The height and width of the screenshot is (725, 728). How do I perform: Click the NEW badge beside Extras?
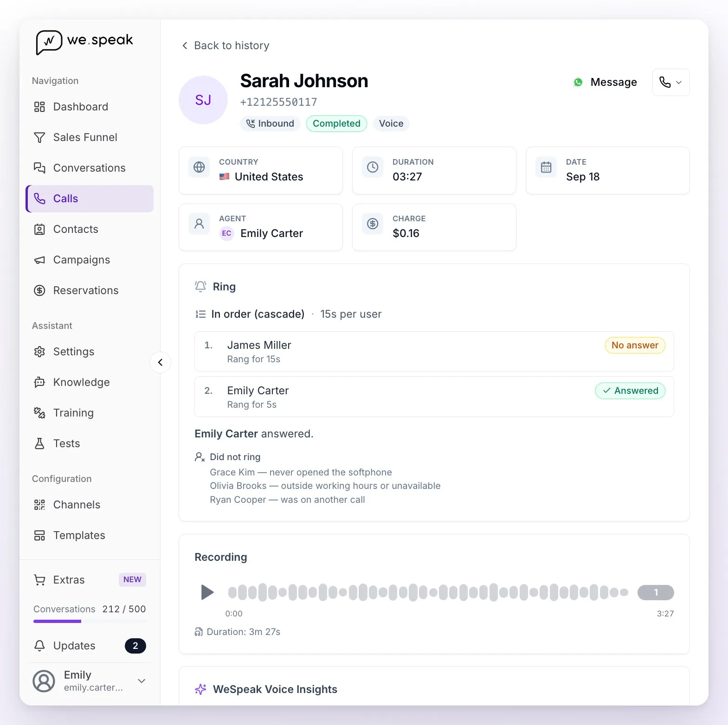coord(132,580)
